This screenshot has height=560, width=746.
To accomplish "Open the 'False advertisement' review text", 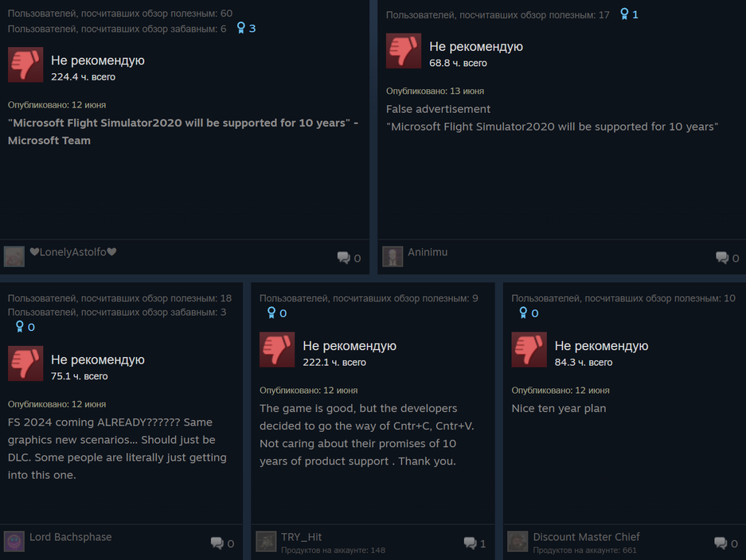I will point(438,109).
